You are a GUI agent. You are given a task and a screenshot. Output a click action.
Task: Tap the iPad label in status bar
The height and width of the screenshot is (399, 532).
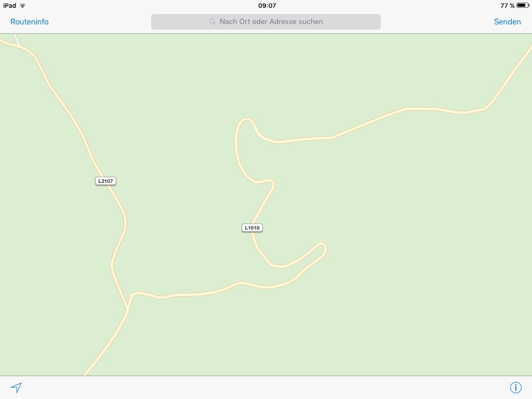9,5
